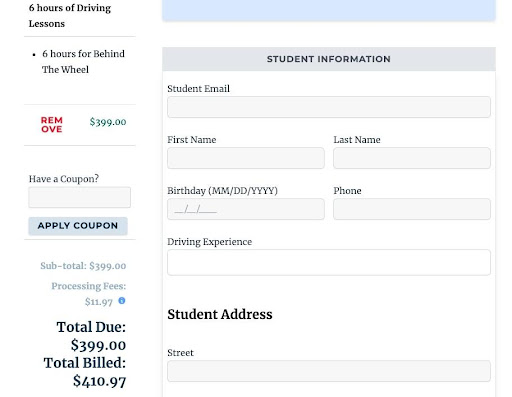Click the Student Information header
This screenshot has height=397, width=512.
coord(329,59)
